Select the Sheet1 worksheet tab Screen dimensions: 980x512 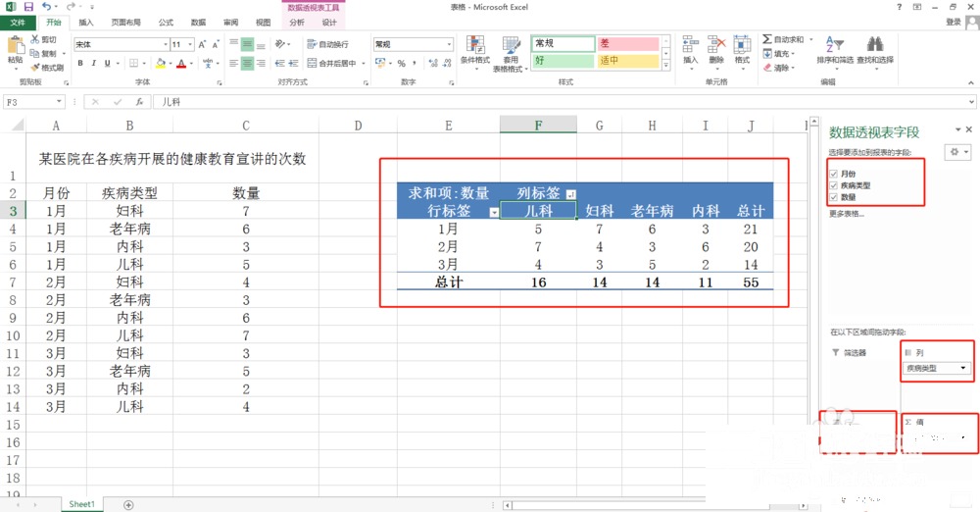click(x=82, y=504)
